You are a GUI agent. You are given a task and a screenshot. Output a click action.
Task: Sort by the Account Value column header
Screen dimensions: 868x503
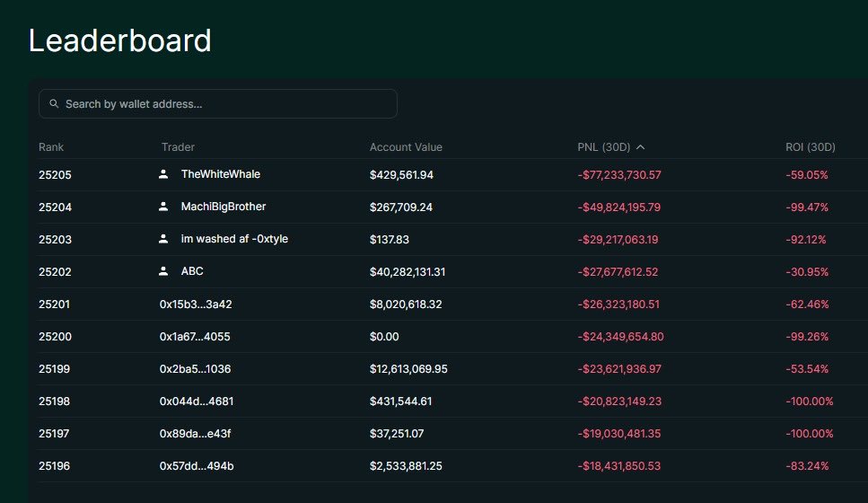pyautogui.click(x=406, y=146)
